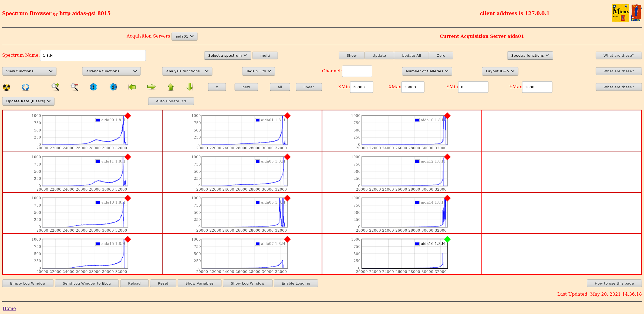Open the Analysis functions menu
Screen dimensions: 644x314
(x=187, y=71)
